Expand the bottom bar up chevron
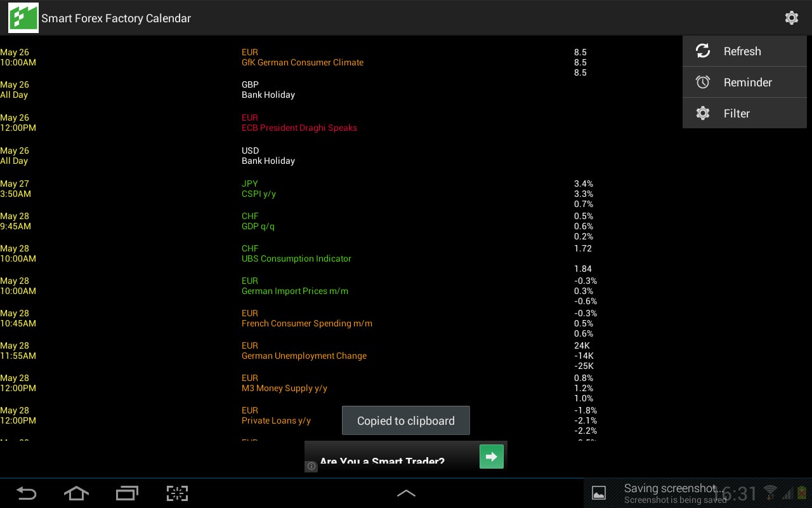812x508 pixels. (x=406, y=493)
